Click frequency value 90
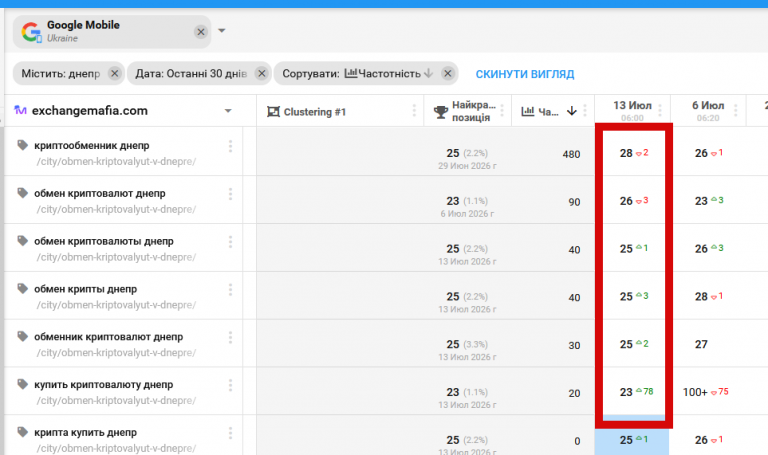The width and height of the screenshot is (768, 455). click(x=574, y=202)
